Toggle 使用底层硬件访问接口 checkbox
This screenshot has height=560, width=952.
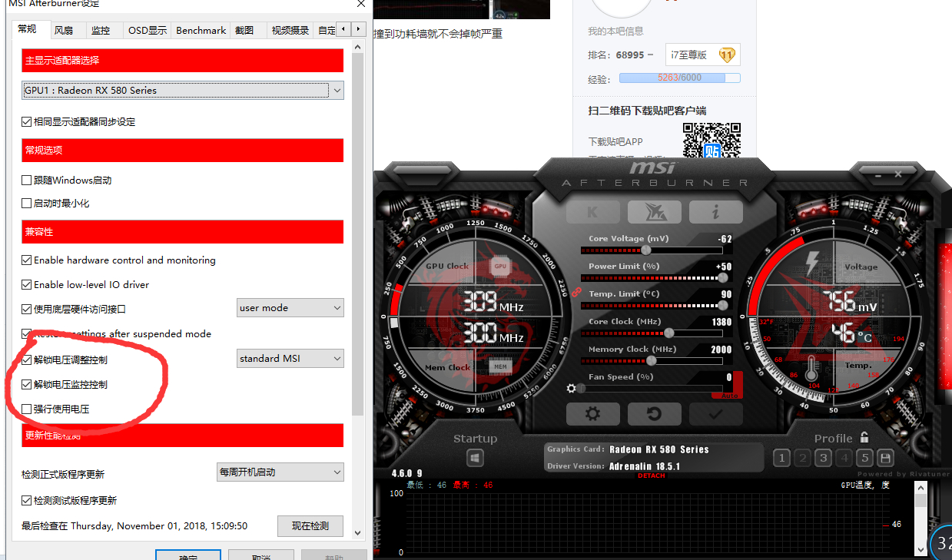click(x=27, y=309)
